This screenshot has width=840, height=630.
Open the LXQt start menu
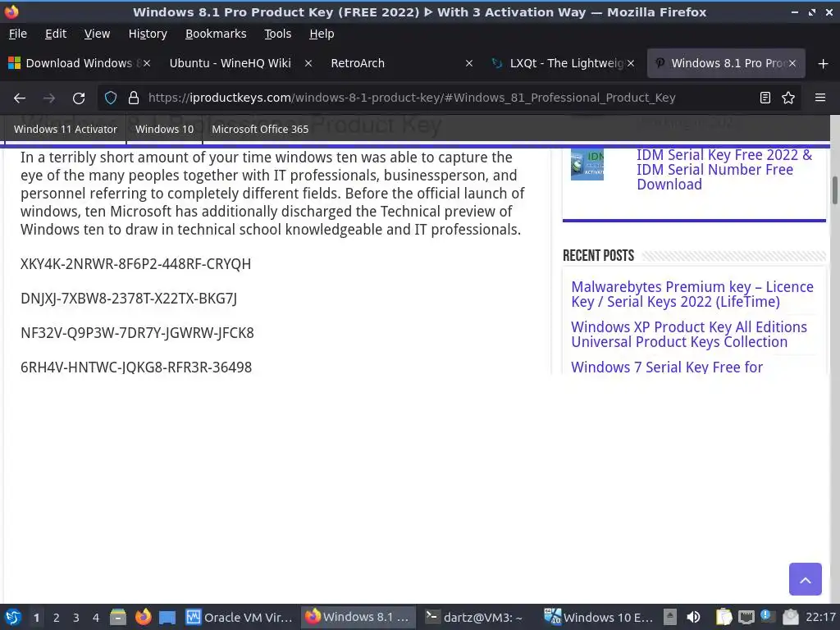click(x=13, y=617)
